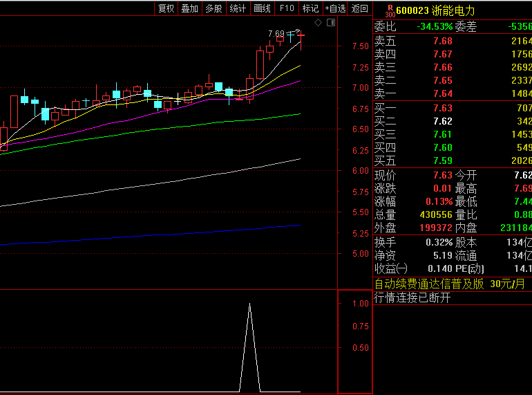Image resolution: width=532 pixels, height=395 pixels.
Task: Click 卖四 price 7.67
Action: tap(443, 55)
